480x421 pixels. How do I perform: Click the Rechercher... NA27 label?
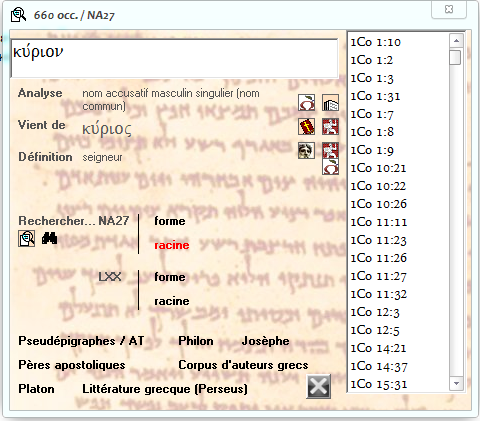point(74,221)
